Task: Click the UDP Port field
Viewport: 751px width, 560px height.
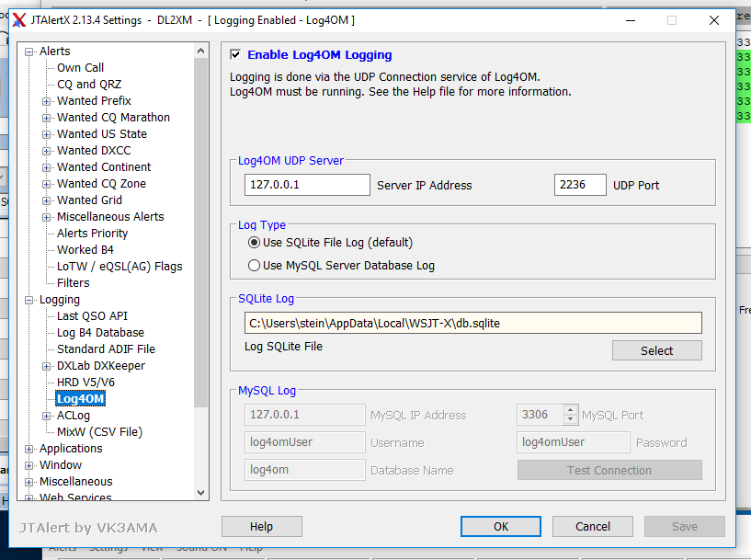Action: click(x=580, y=185)
